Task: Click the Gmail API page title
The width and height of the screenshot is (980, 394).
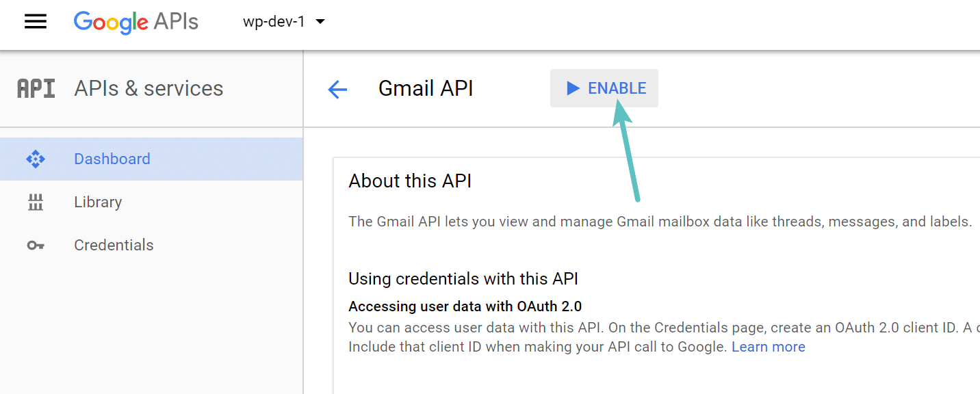Action: point(425,88)
